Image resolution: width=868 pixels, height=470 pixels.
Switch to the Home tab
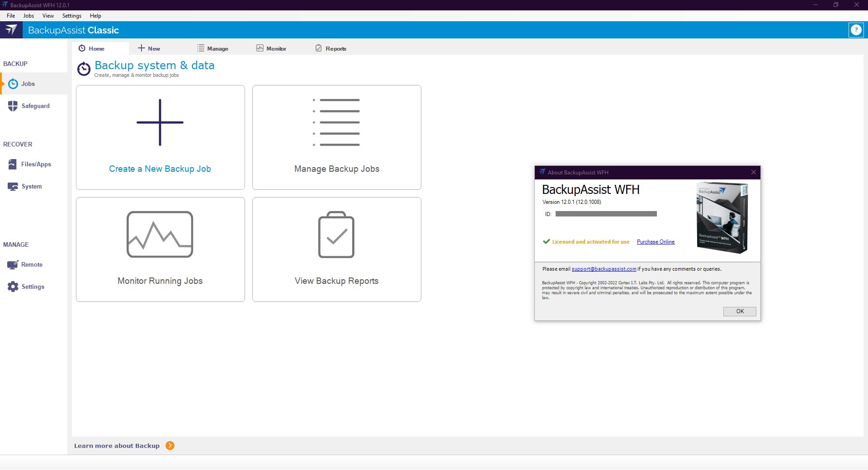(100, 48)
